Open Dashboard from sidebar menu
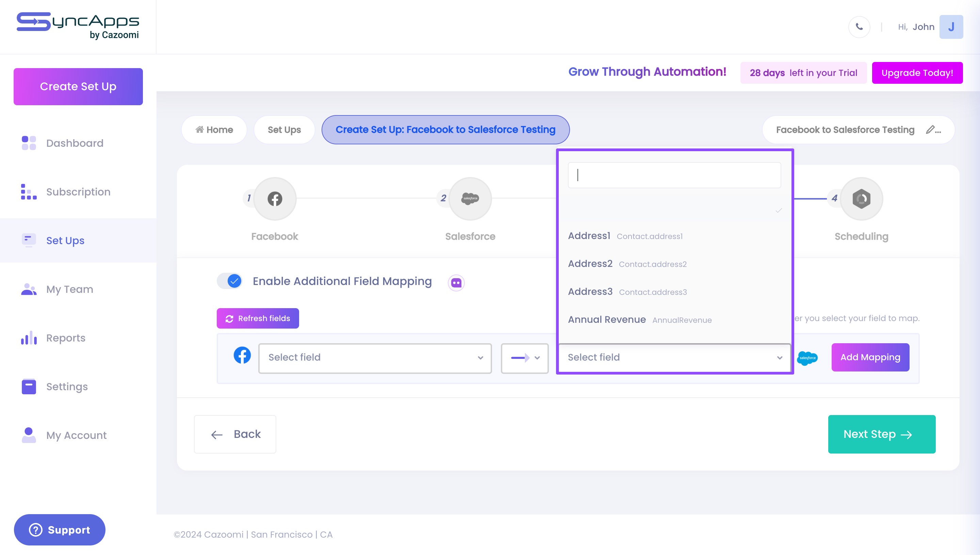The image size is (980, 555). click(x=75, y=143)
